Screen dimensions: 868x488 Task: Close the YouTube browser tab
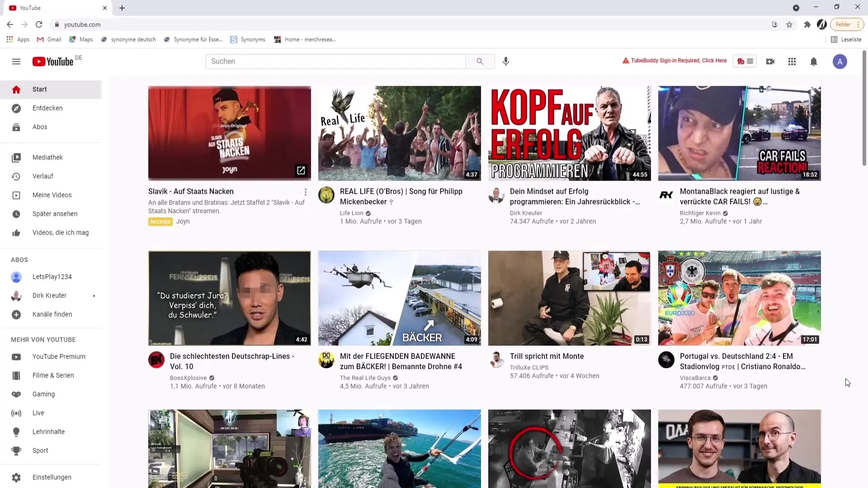[x=105, y=8]
